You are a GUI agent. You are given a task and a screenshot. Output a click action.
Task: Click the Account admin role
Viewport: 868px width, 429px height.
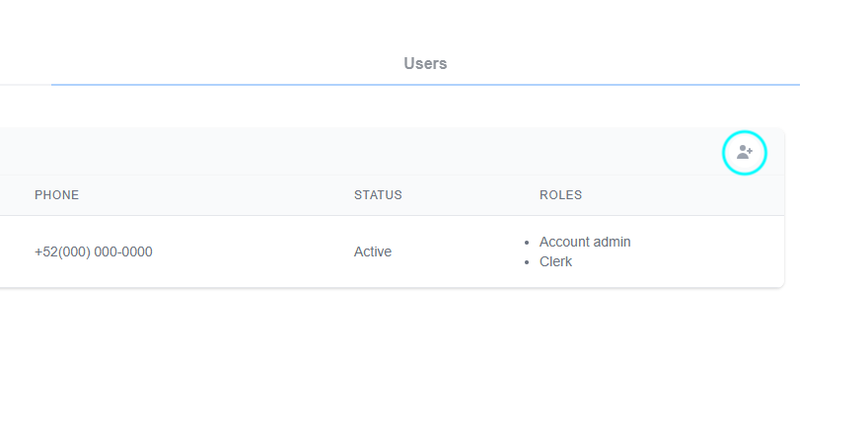click(x=585, y=242)
